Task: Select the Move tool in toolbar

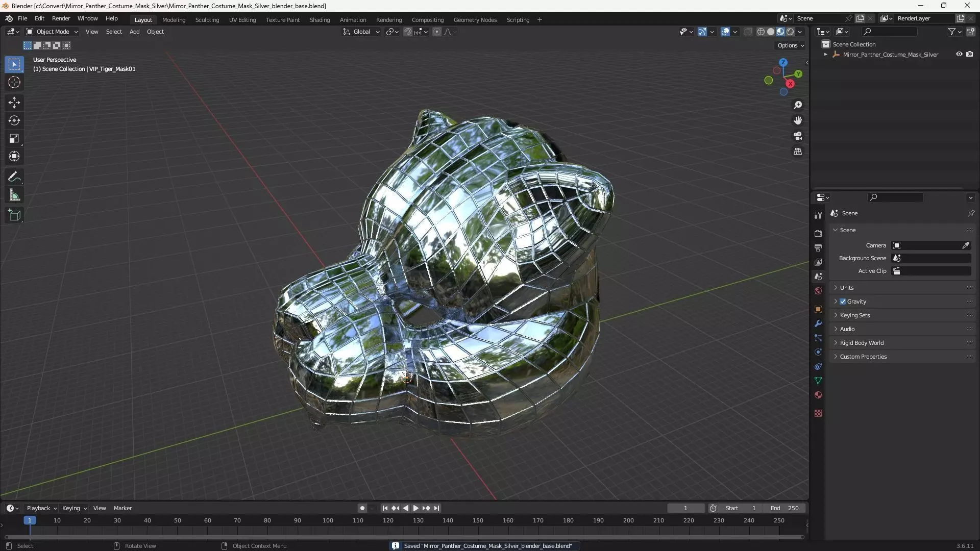Action: (14, 103)
